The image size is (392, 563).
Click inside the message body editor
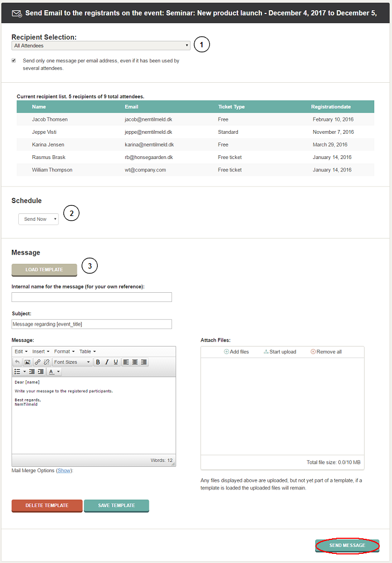click(93, 415)
